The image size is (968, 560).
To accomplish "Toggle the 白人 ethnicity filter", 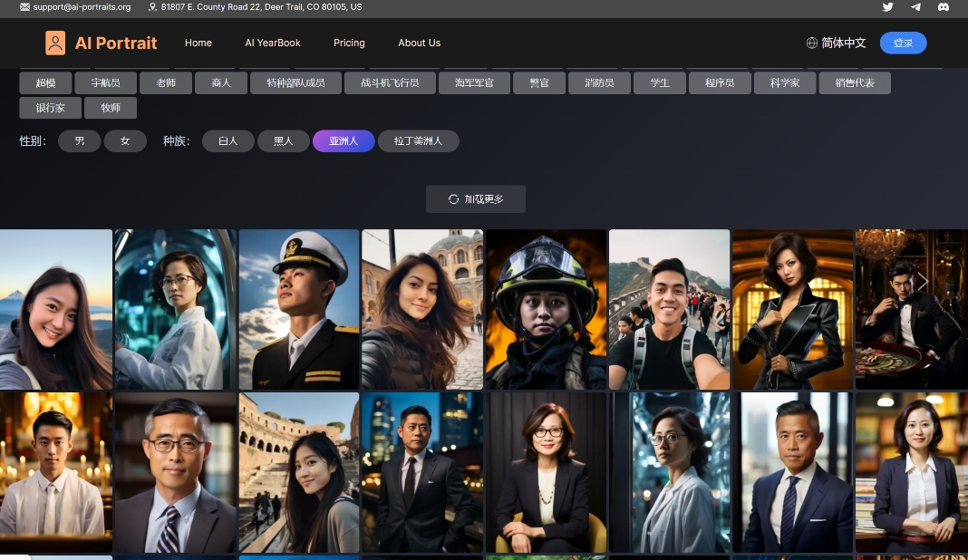I will pos(227,140).
